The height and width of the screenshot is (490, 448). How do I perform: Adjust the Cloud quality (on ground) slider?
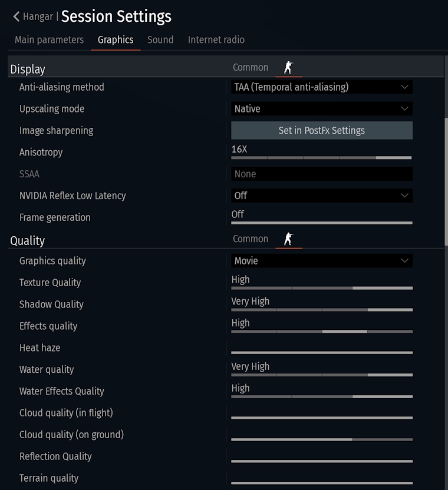[x=322, y=439]
